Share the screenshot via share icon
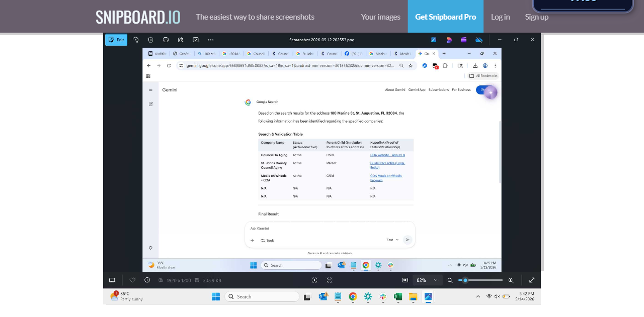The width and height of the screenshot is (644, 317). coord(181,40)
